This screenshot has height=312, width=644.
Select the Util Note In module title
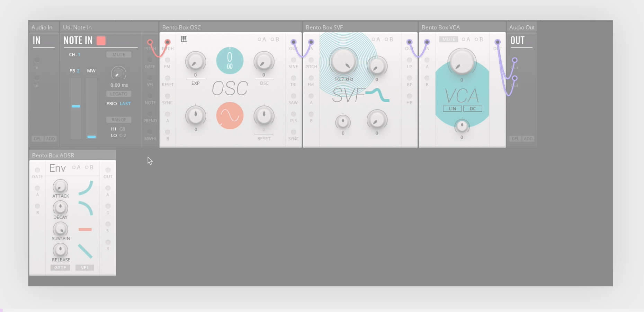(x=77, y=27)
